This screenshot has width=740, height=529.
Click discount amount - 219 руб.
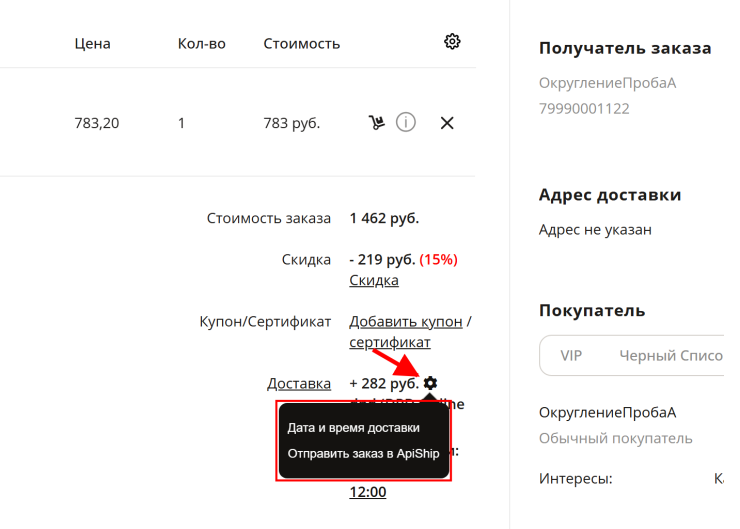point(382,259)
